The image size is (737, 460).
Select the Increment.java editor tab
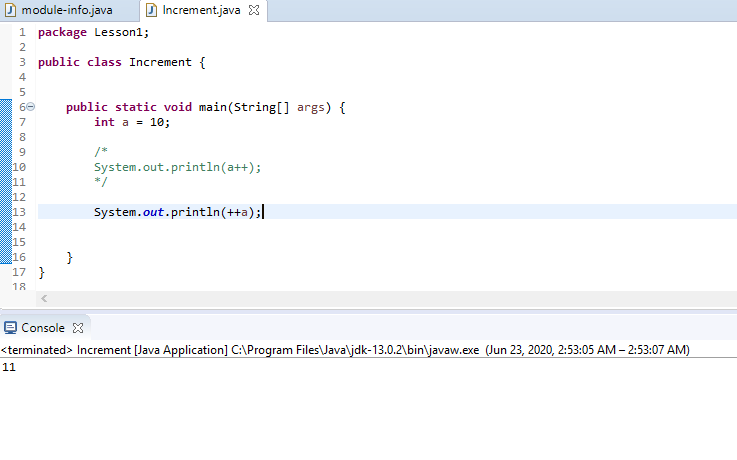tap(201, 10)
